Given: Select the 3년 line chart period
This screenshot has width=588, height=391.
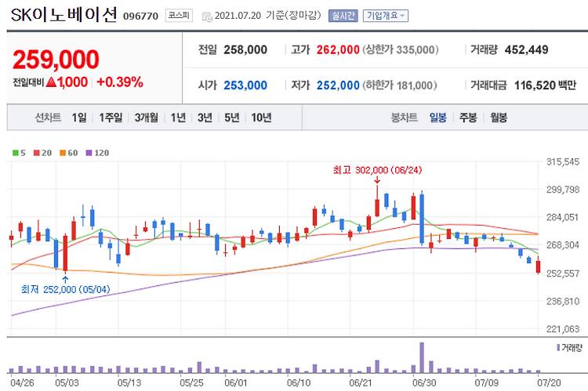Looking at the screenshot, I should [205, 118].
